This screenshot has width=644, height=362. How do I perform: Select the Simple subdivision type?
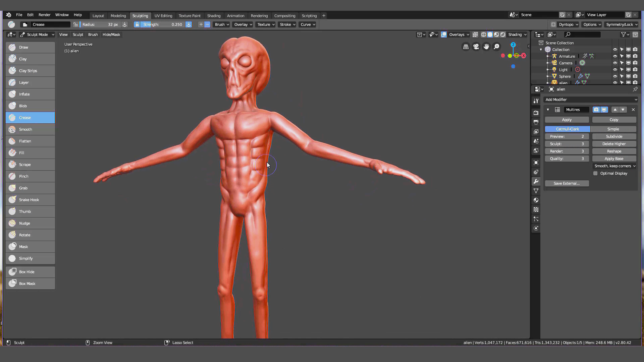click(613, 129)
